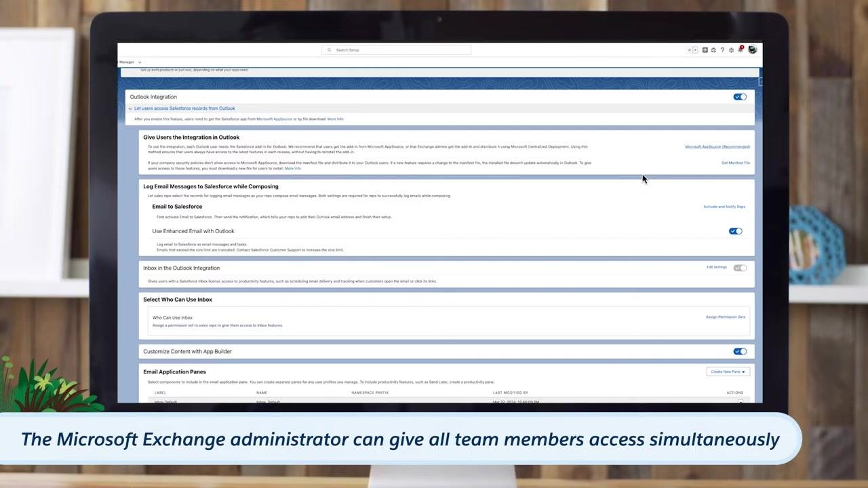Disable the Outlook Integration toggle

(740, 97)
